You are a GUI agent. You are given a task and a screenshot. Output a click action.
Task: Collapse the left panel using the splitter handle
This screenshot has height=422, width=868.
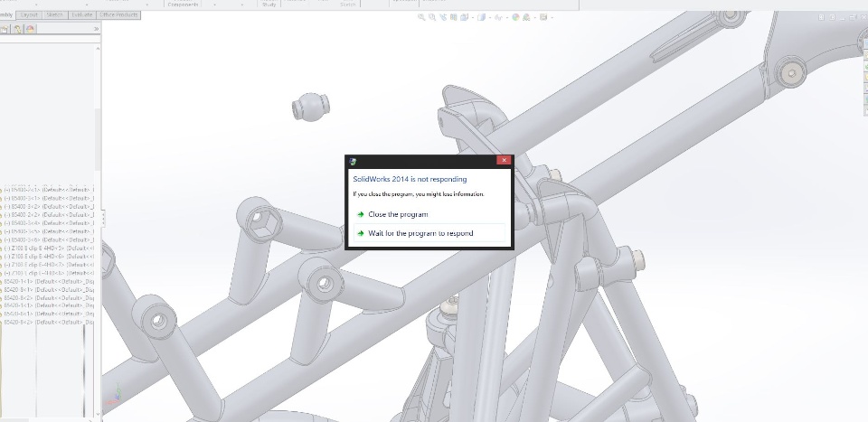(102, 219)
